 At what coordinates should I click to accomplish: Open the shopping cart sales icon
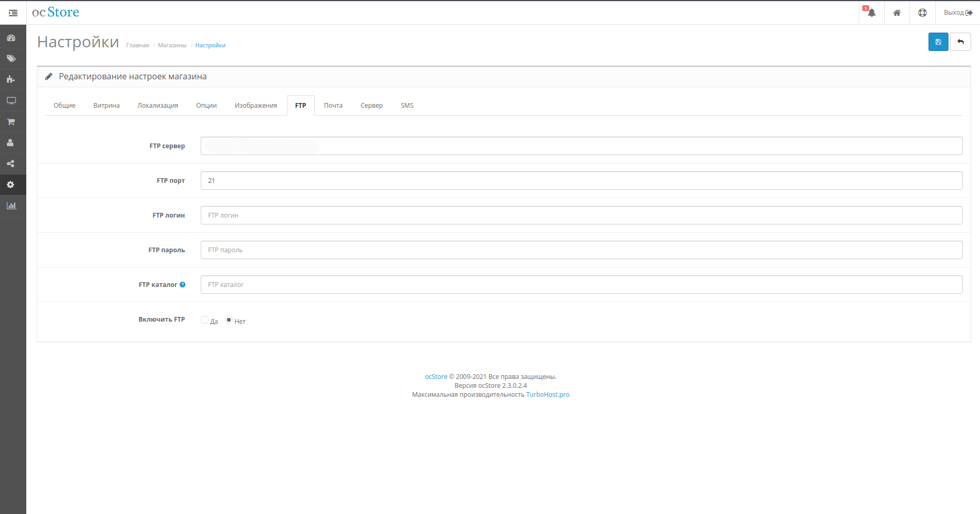click(11, 121)
